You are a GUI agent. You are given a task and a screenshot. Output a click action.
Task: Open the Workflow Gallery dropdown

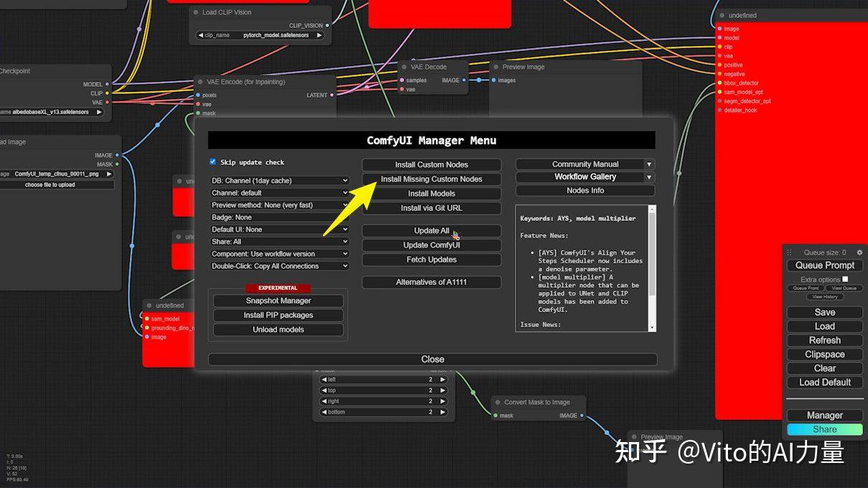585,177
